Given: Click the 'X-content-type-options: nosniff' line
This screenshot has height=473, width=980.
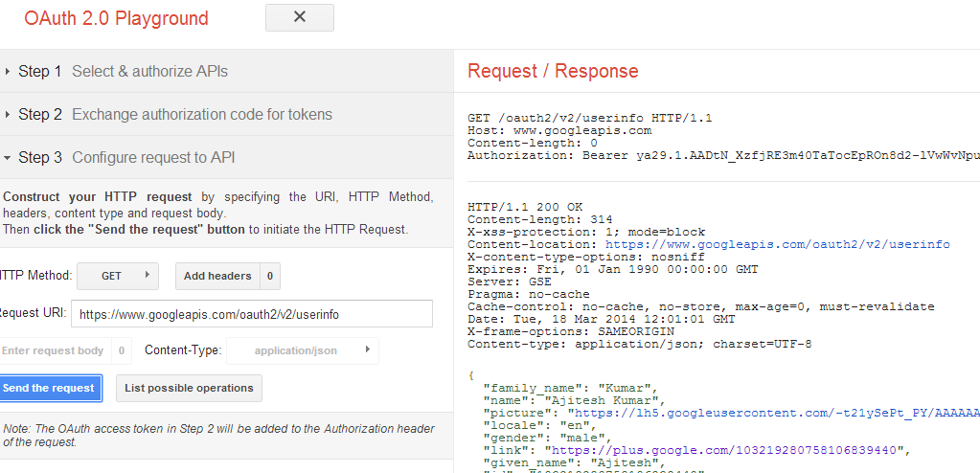Looking at the screenshot, I should click(x=586, y=257).
